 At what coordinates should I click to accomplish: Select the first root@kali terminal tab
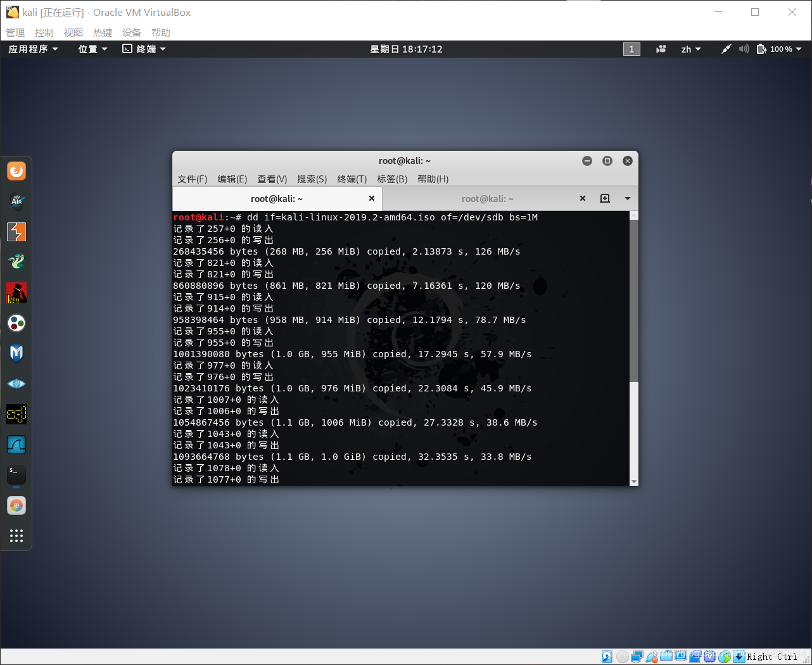tap(277, 198)
